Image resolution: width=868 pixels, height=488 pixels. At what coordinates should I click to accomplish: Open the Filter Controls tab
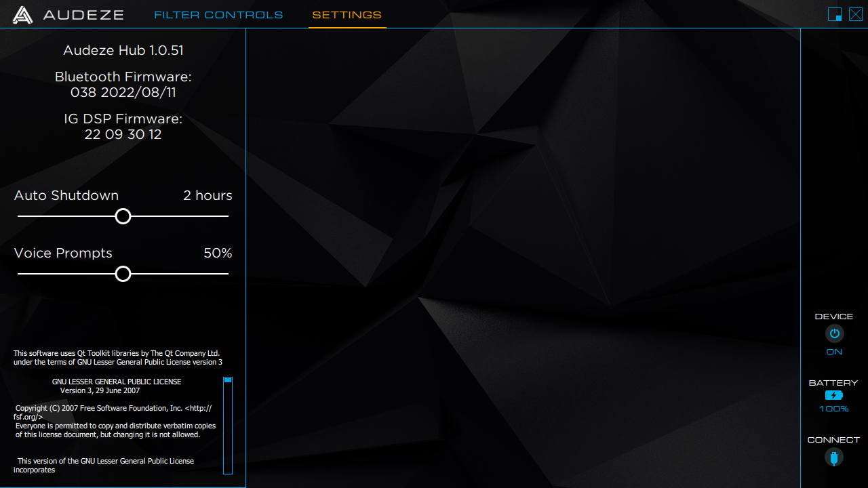pyautogui.click(x=218, y=15)
